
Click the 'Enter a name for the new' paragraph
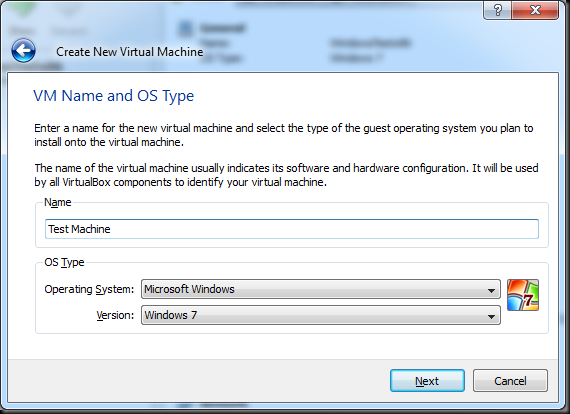(x=284, y=135)
